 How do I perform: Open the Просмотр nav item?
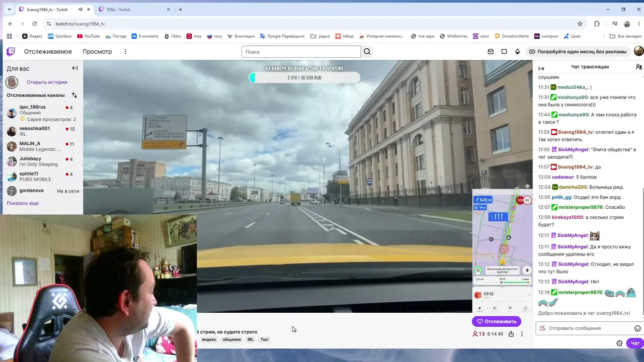(x=97, y=51)
